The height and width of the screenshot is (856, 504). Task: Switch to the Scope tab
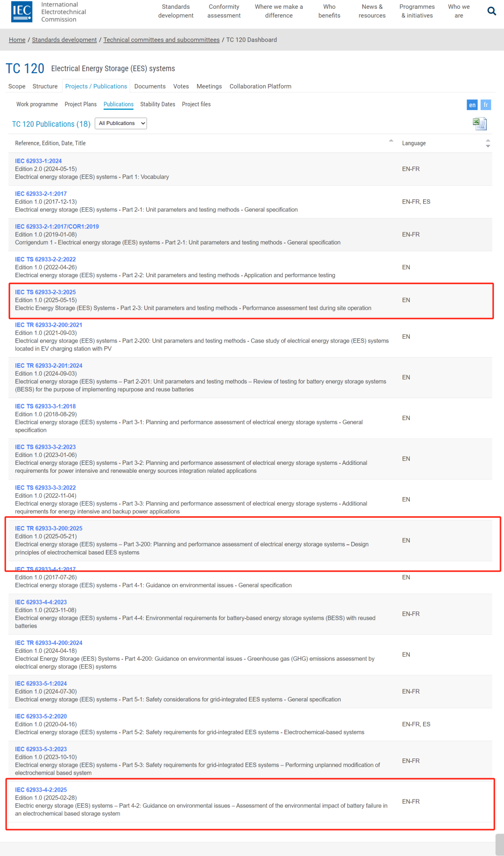(x=17, y=86)
